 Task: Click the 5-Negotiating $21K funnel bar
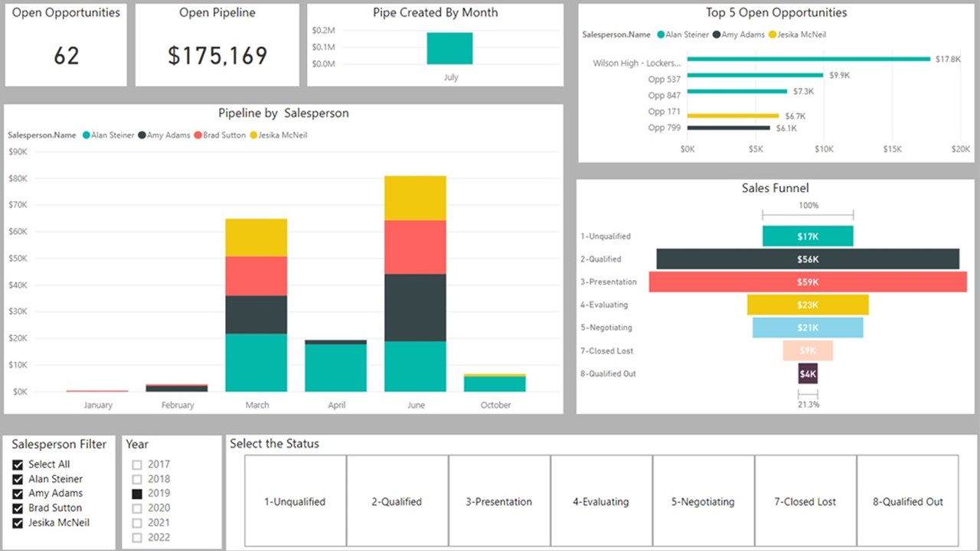[808, 328]
